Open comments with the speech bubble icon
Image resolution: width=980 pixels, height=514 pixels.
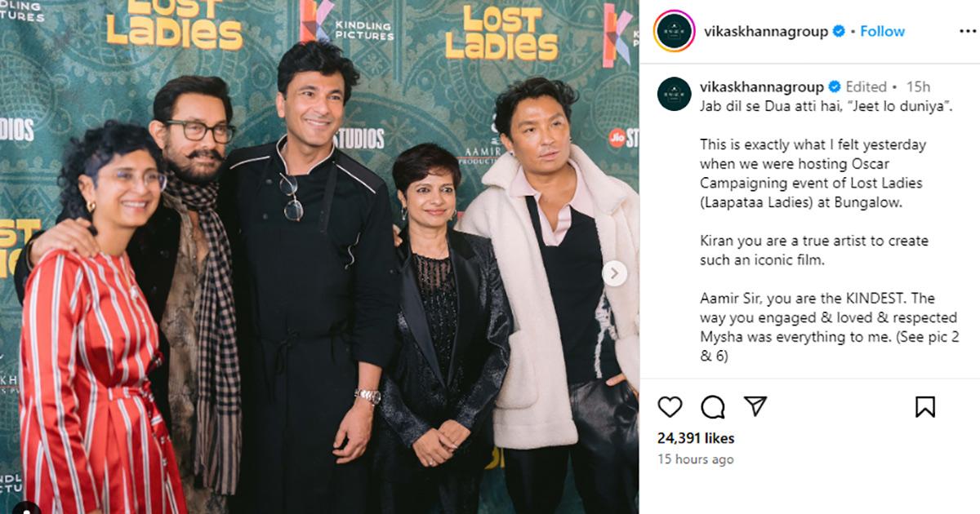click(713, 406)
